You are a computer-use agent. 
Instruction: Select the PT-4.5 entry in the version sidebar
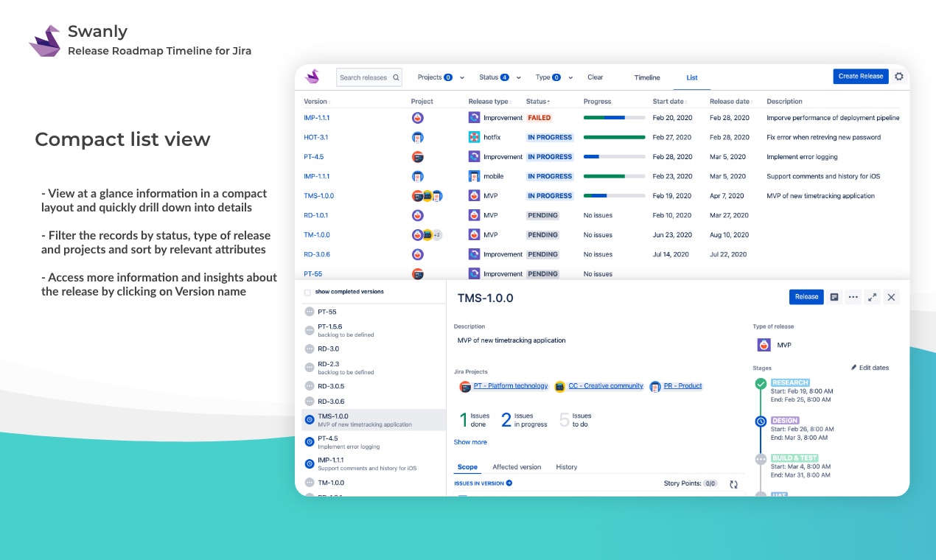[x=327, y=441]
